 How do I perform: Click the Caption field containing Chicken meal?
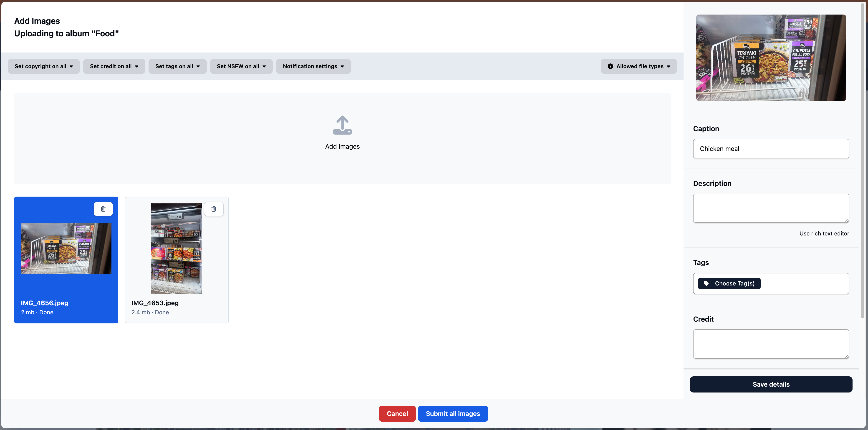[x=771, y=148]
